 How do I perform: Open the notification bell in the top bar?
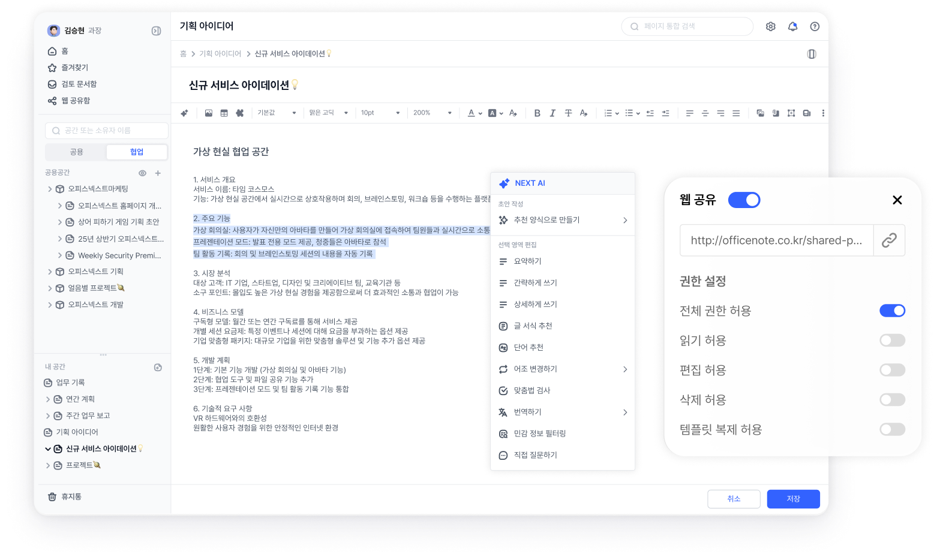792,26
